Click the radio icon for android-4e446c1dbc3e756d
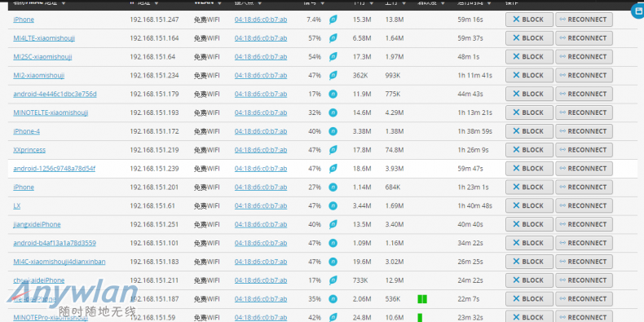The width and height of the screenshot is (644, 322). click(x=333, y=94)
